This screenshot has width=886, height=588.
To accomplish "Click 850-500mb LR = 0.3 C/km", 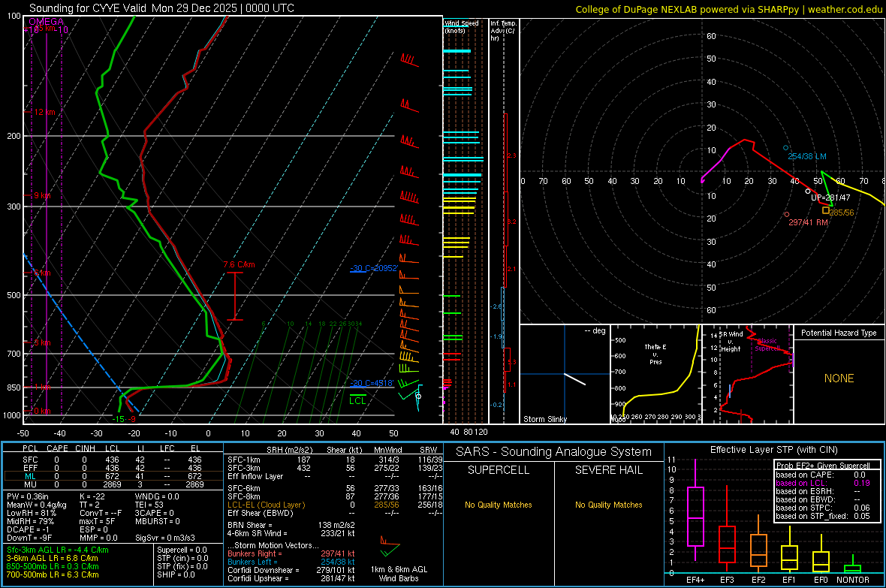I will point(53,566).
